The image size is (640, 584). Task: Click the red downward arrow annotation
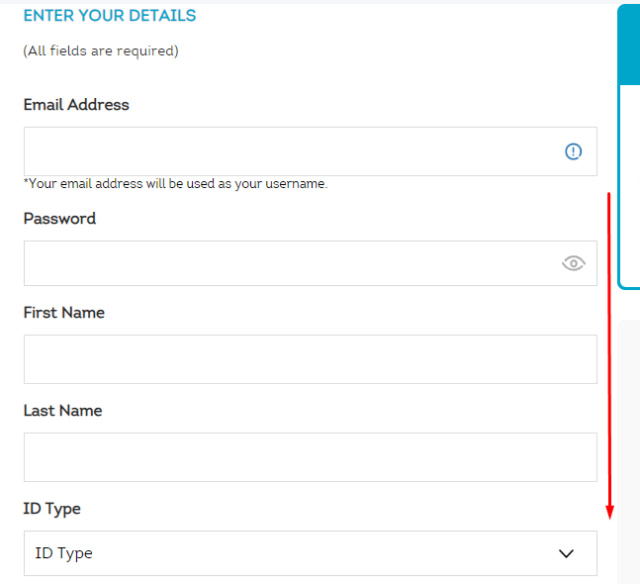609,356
